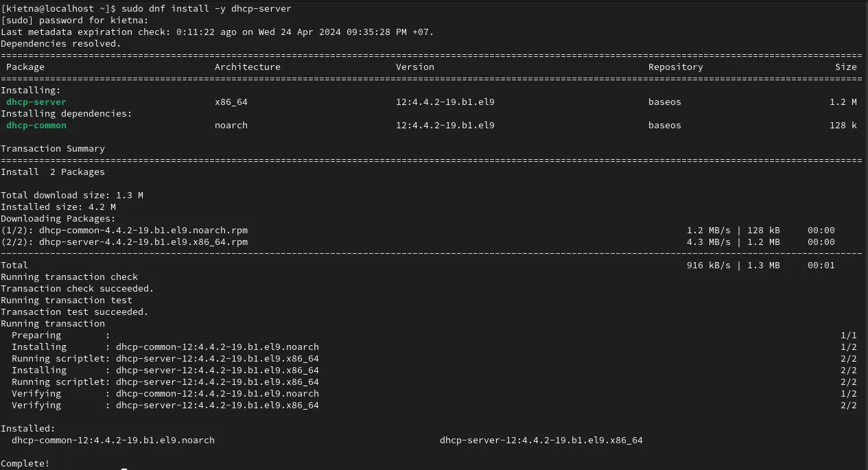The height and width of the screenshot is (470, 868).
Task: Click the Repository column header
Action: click(x=676, y=67)
